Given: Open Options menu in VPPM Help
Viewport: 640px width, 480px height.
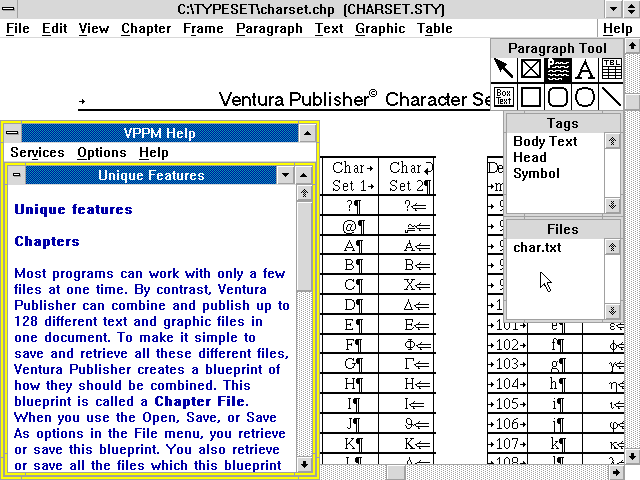Looking at the screenshot, I should [x=102, y=152].
